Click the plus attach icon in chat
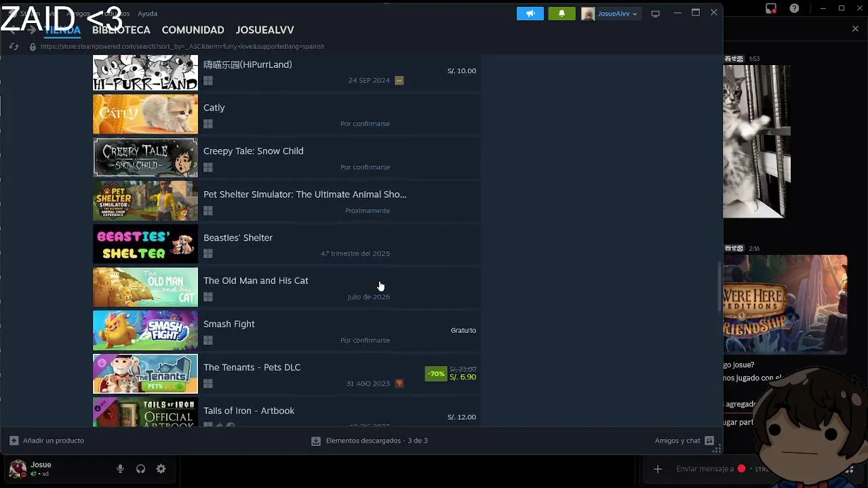 (657, 469)
